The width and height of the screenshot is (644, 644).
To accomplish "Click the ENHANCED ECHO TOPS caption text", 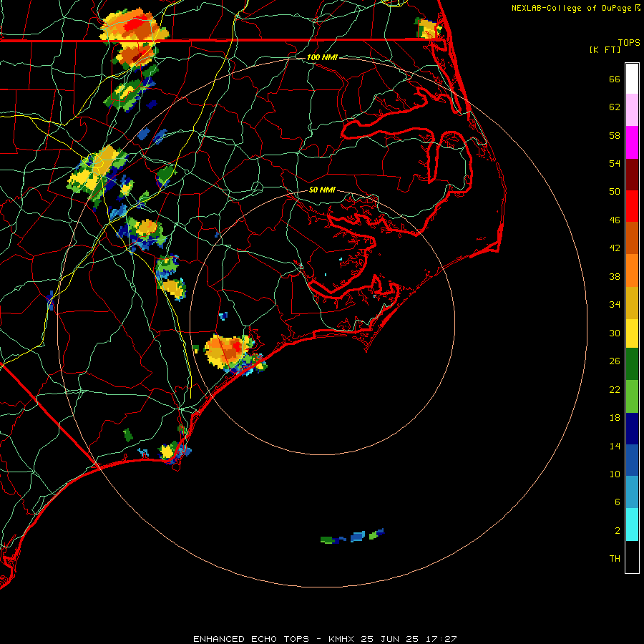I will [x=251, y=639].
